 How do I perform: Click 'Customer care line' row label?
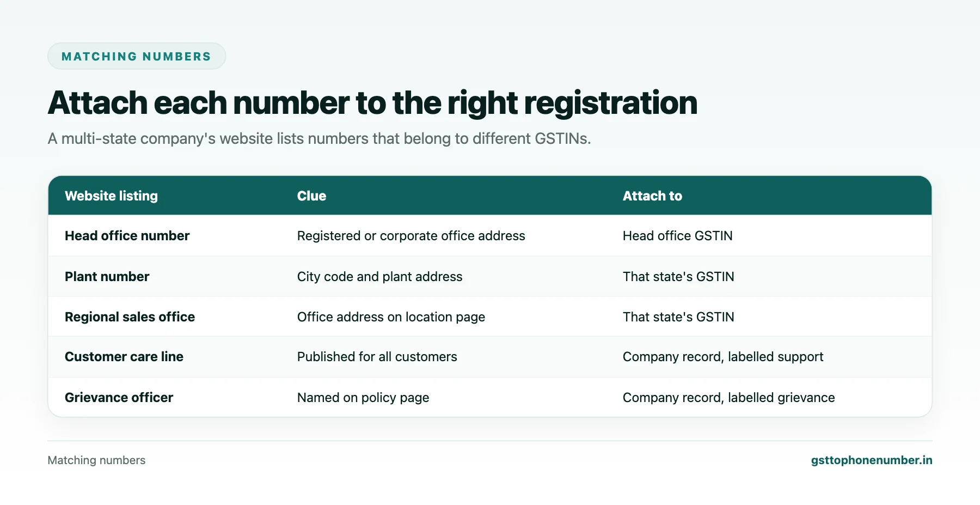point(124,357)
